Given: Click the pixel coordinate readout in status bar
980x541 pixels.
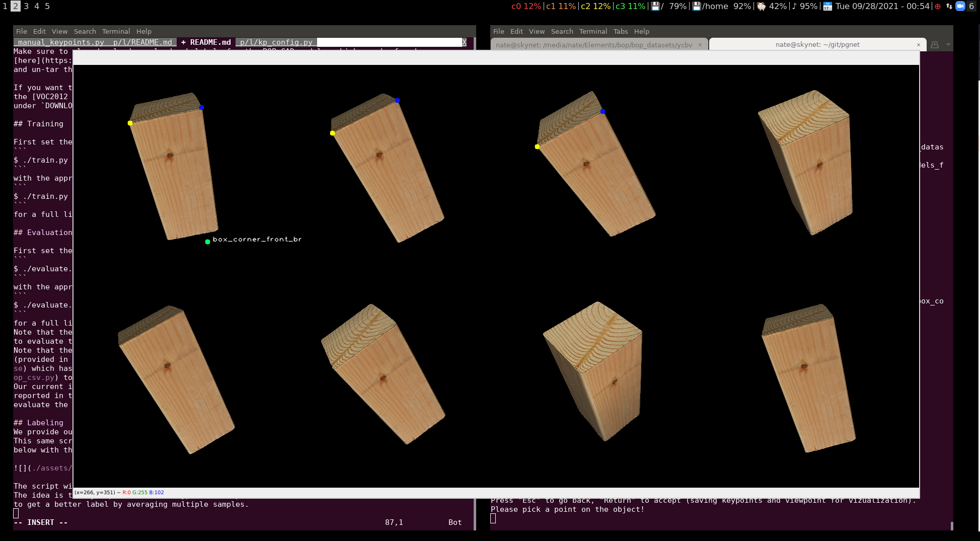Looking at the screenshot, I should pyautogui.click(x=119, y=493).
